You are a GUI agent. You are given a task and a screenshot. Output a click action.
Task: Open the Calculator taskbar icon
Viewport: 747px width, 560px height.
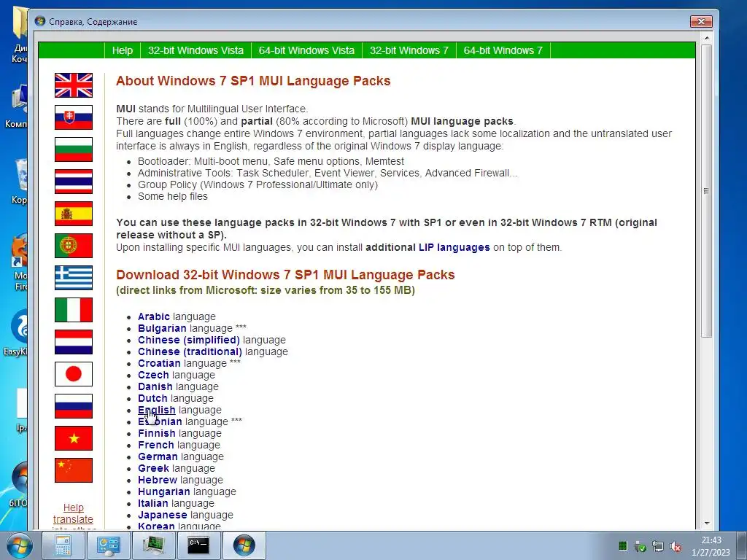click(x=63, y=545)
